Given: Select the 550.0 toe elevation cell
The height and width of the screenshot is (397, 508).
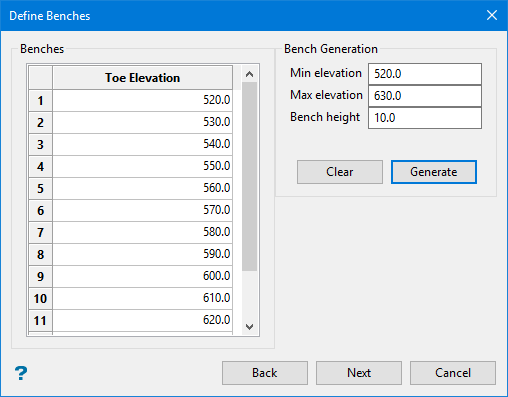Looking at the screenshot, I should pyautogui.click(x=142, y=166).
